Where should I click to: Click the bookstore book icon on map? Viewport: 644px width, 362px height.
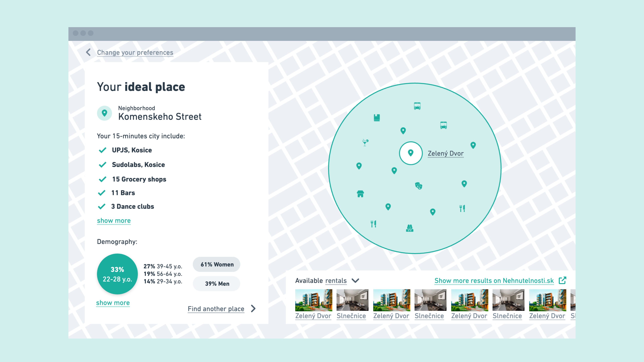tap(377, 117)
